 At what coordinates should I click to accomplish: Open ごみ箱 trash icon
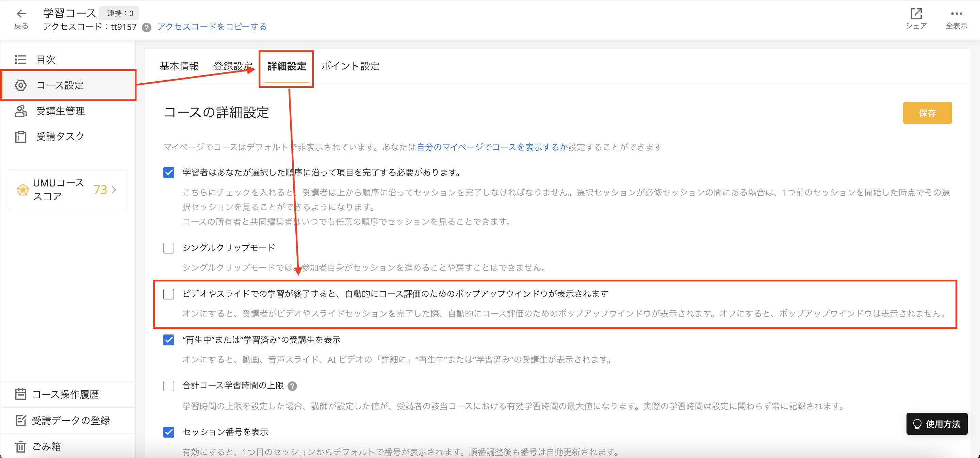pyautogui.click(x=20, y=446)
